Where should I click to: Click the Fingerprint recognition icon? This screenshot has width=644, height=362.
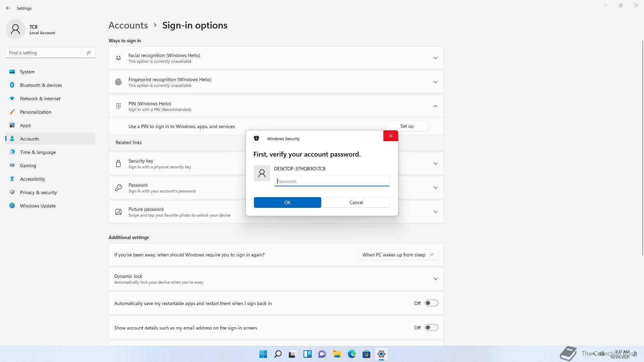[x=118, y=82]
